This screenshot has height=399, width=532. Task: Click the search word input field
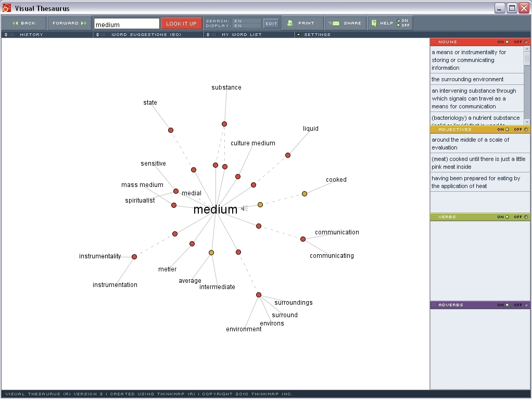pos(126,24)
